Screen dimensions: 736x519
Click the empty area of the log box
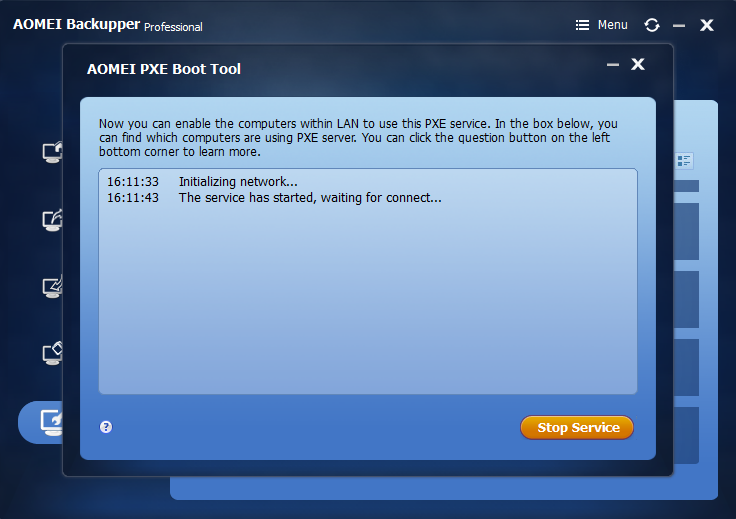pyautogui.click(x=368, y=300)
